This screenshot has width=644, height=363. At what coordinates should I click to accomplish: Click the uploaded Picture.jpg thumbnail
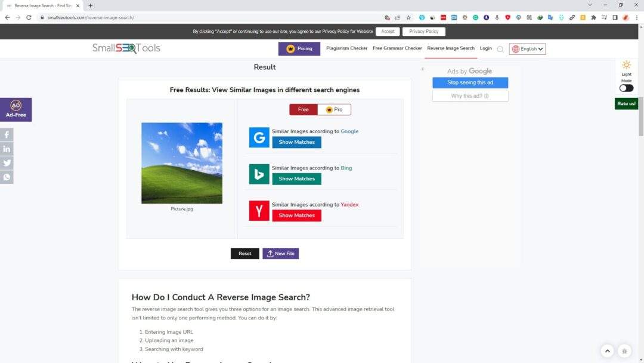pos(182,163)
